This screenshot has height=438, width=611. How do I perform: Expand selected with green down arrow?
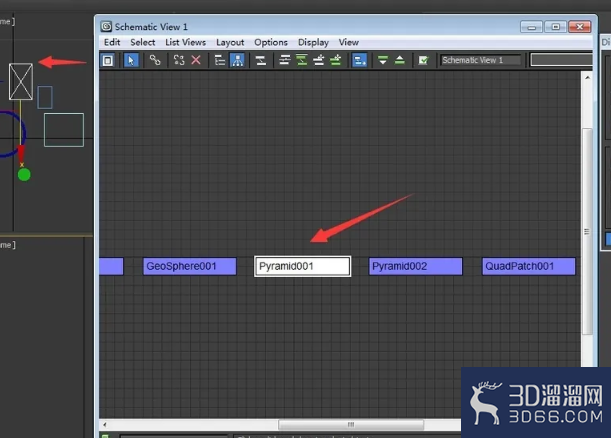383,60
